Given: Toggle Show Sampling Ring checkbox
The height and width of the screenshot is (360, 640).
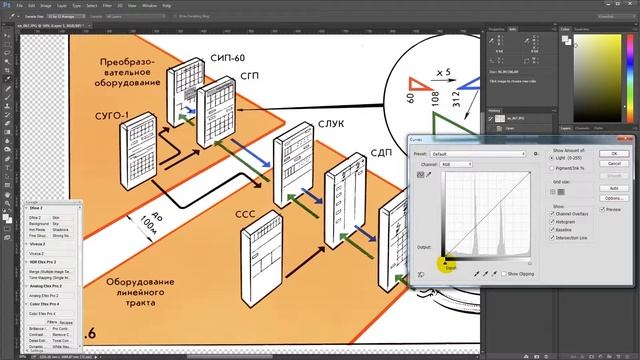Looking at the screenshot, I should pos(175,16).
